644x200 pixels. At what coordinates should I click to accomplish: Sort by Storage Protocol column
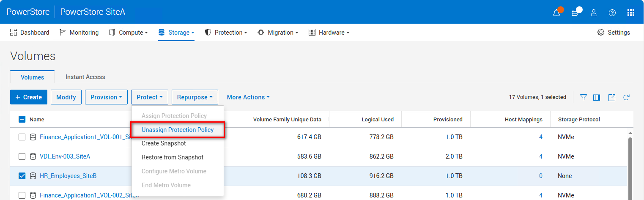(x=579, y=120)
